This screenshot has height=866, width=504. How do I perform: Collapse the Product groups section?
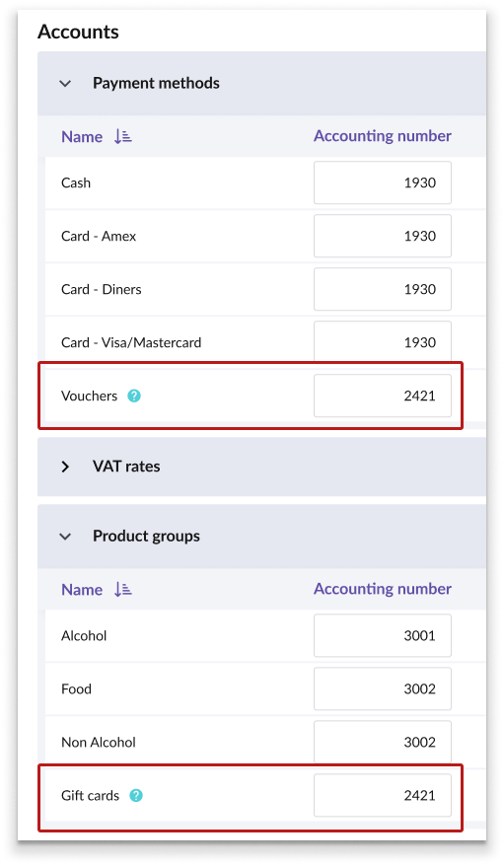65,537
